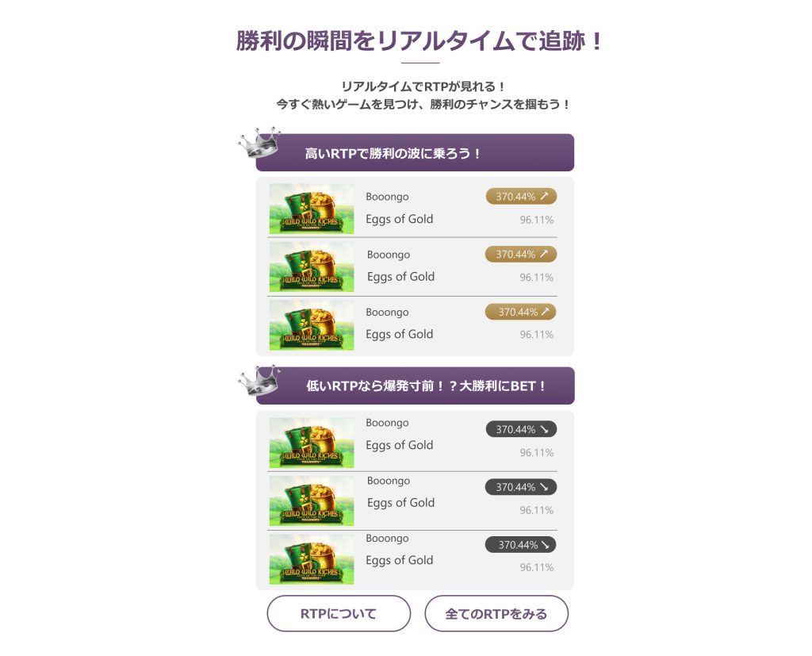Click the second dark 370.44% falling badge
Screen dimensions: 812x656
(520, 487)
